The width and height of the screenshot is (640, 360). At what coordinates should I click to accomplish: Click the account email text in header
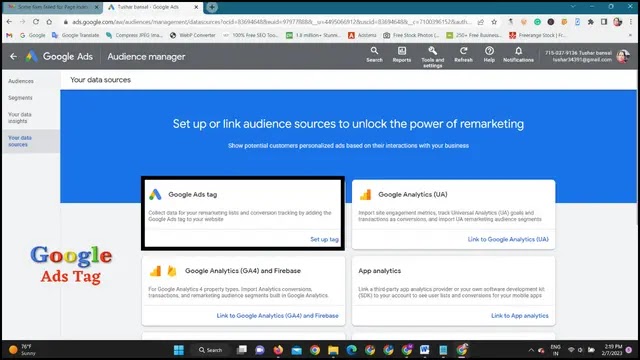coord(582,60)
